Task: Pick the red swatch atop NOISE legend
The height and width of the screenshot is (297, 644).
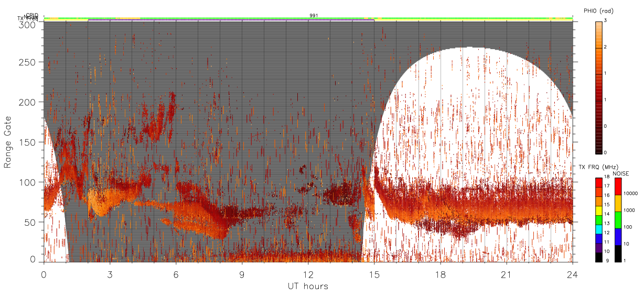Action: 617,186
